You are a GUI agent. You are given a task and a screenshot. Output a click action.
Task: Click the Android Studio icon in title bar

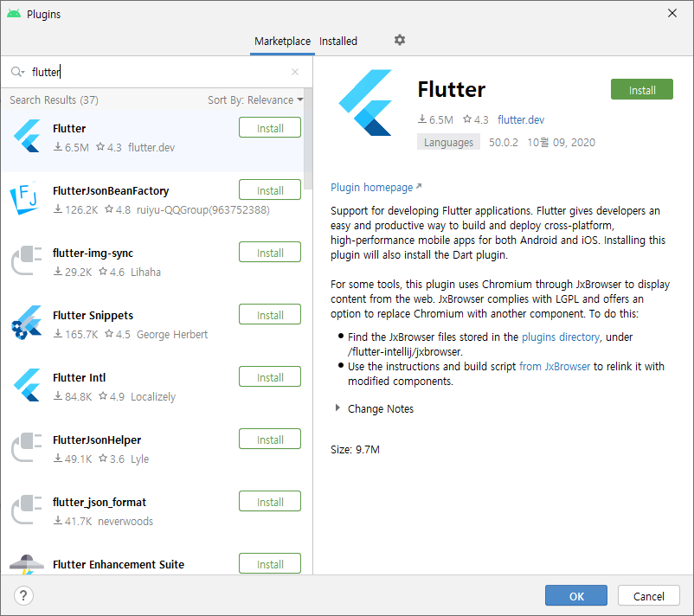[x=14, y=14]
